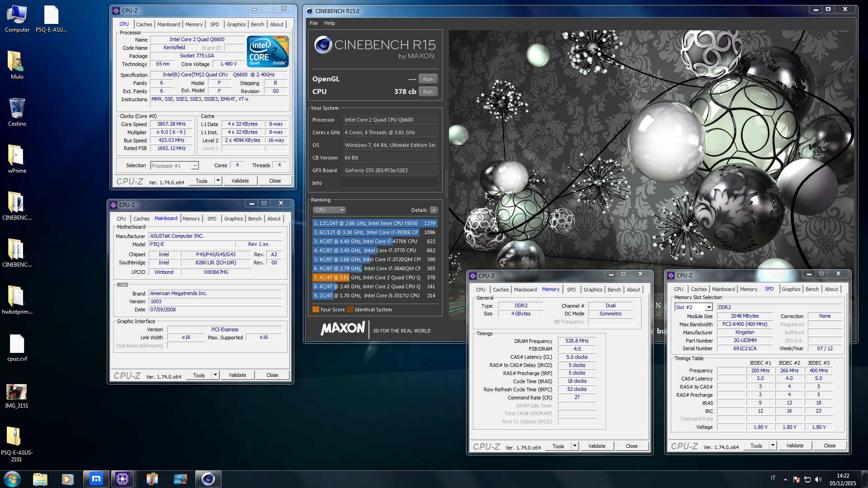868x488 pixels.
Task: Open the Maxthon browser taskbar icon
Action: tap(96, 479)
